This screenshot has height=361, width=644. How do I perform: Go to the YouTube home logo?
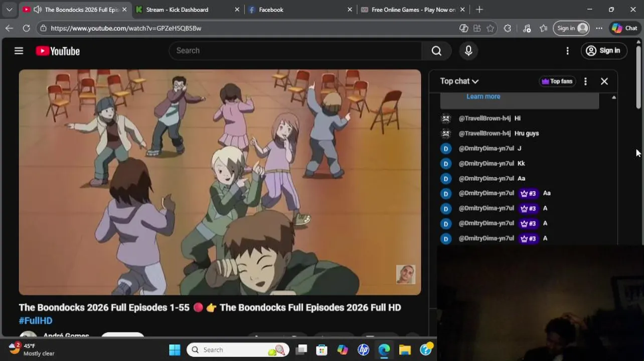58,51
